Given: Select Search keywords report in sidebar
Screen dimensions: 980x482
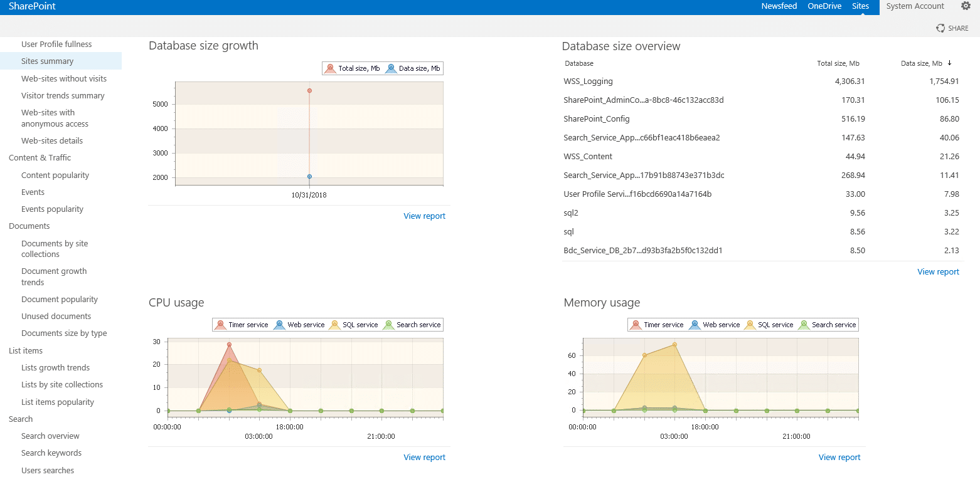Looking at the screenshot, I should click(x=51, y=453).
